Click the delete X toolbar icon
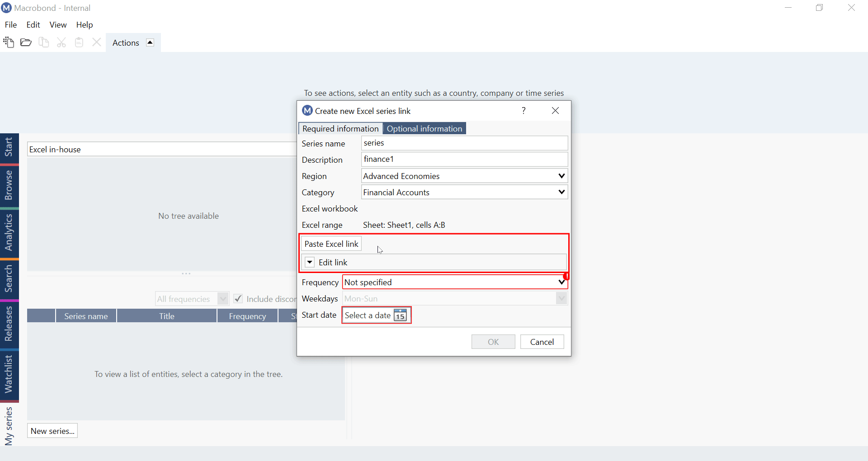Viewport: 868px width, 461px height. [96, 42]
